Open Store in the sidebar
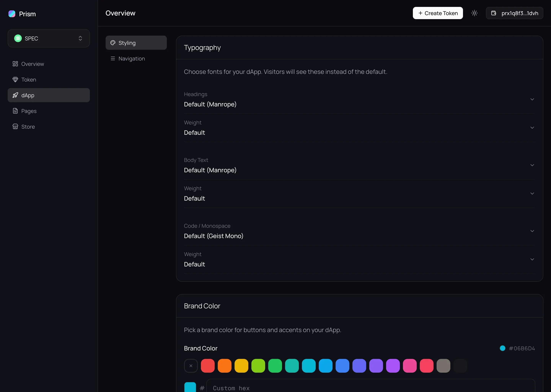Viewport: 551px width, 392px height. pyautogui.click(x=49, y=127)
